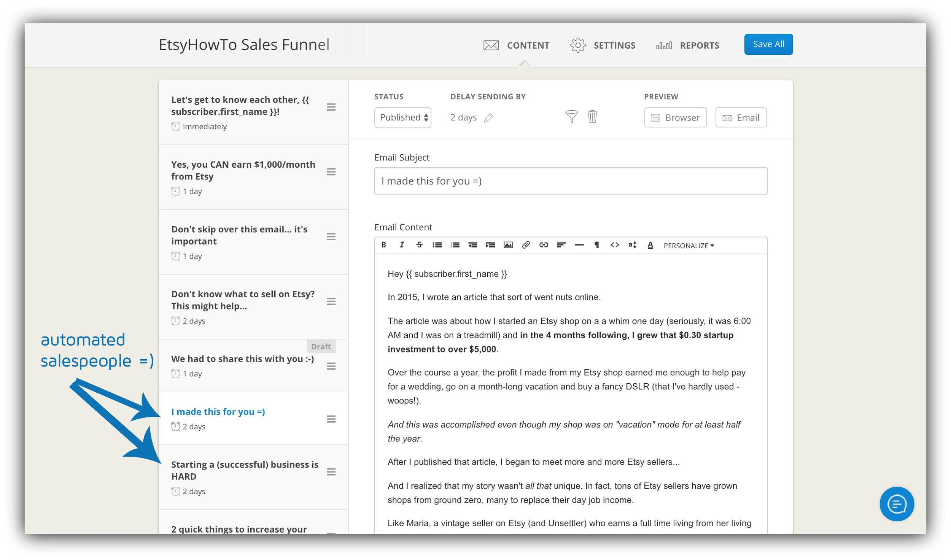The image size is (951, 560).
Task: Edit delay with the pencil icon
Action: click(489, 118)
